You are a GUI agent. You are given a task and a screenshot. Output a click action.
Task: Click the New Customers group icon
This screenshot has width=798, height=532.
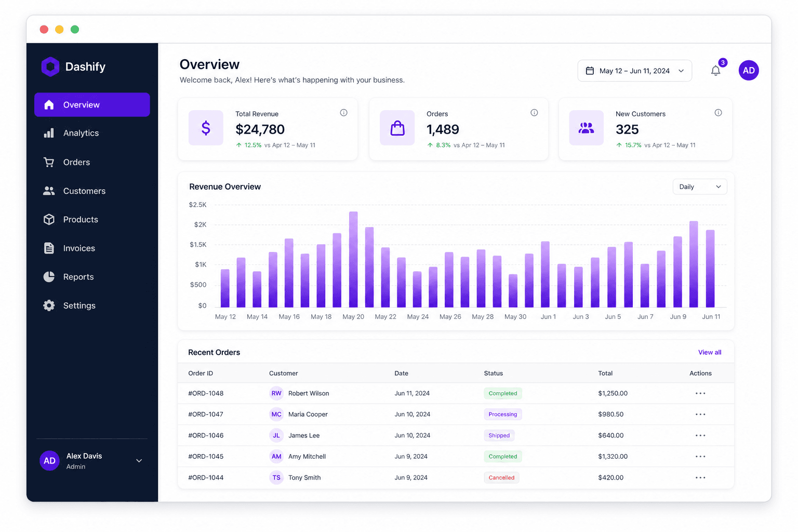tap(587, 128)
